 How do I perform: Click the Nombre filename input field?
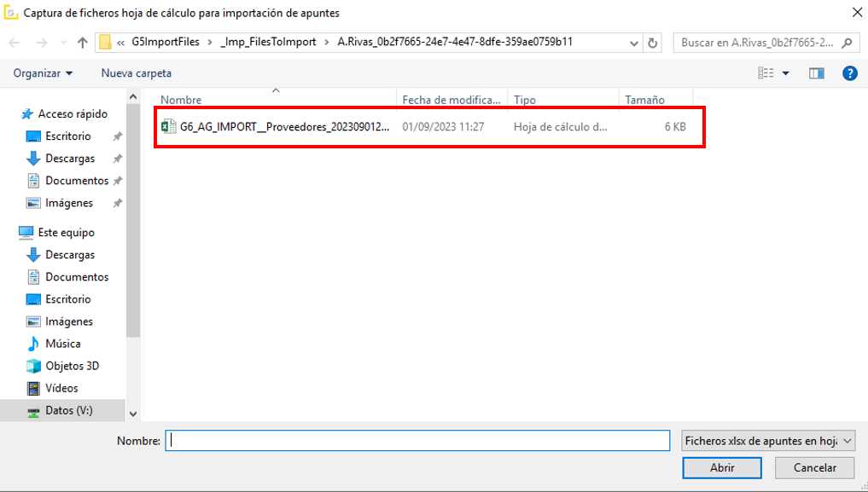tap(417, 441)
